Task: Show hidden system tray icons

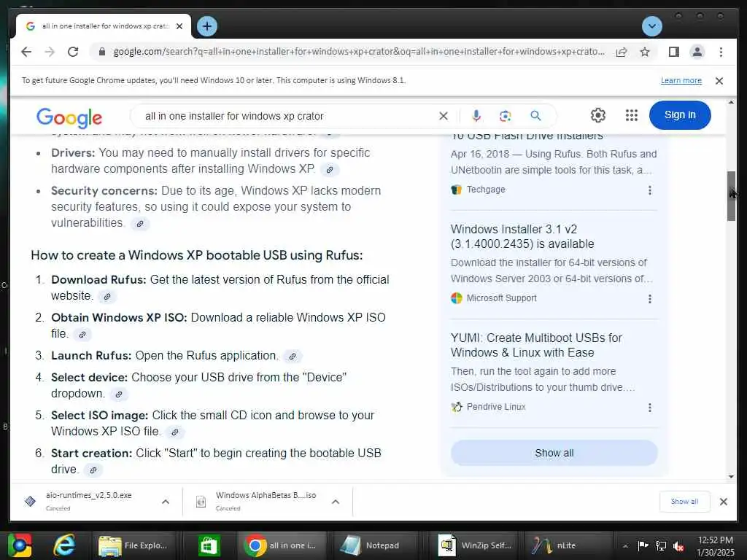Action: (x=625, y=545)
